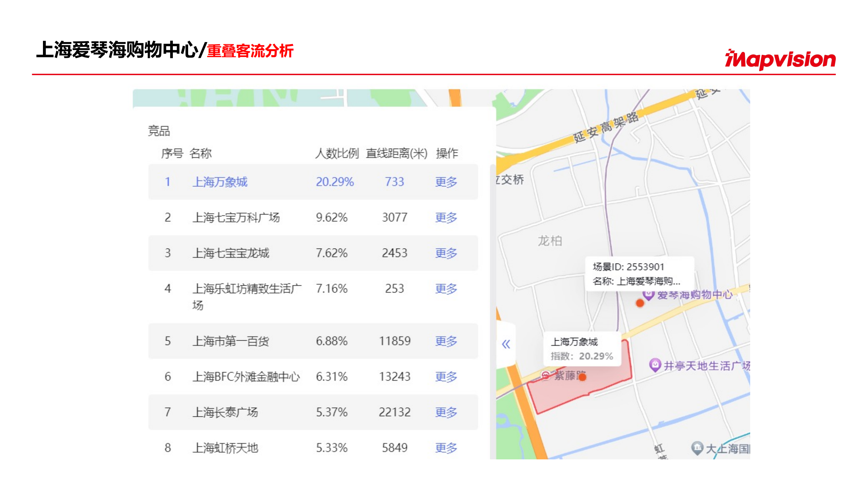Image resolution: width=868 pixels, height=488 pixels.
Task: Click the 序号 column header
Action: pyautogui.click(x=172, y=154)
